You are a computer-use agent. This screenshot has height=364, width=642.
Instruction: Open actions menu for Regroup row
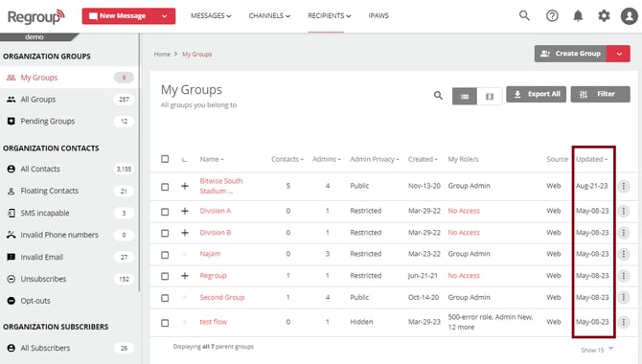pyautogui.click(x=623, y=276)
